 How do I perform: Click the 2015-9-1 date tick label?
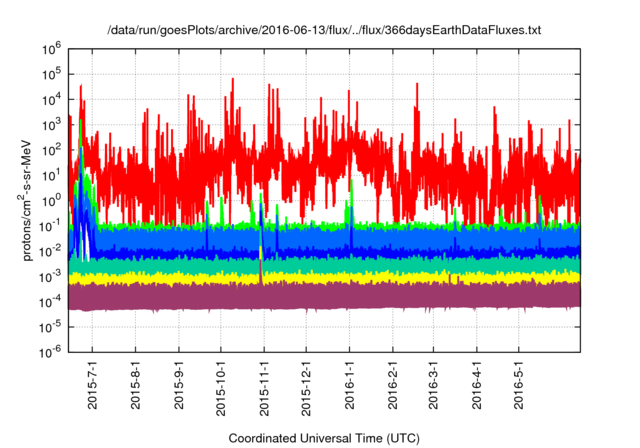179,384
